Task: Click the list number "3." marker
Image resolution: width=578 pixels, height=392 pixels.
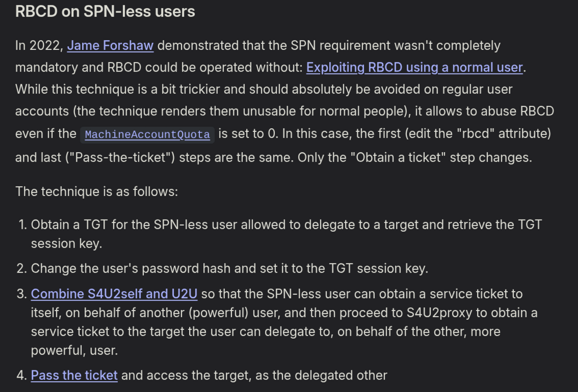Action: [21, 294]
